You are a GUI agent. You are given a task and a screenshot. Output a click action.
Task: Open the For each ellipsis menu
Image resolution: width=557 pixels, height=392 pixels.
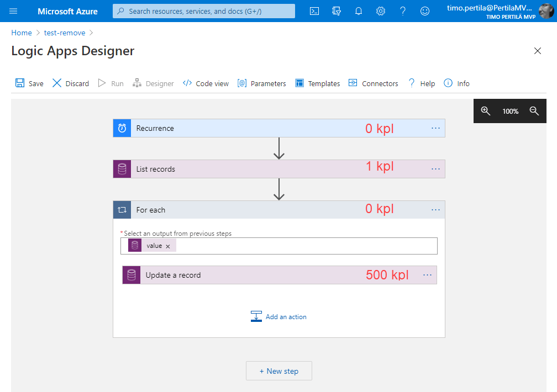pyautogui.click(x=435, y=210)
